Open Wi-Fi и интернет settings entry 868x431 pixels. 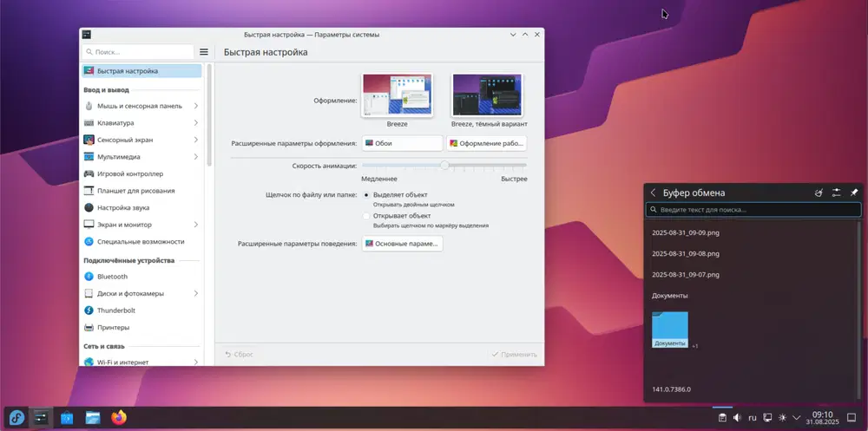[x=141, y=362]
